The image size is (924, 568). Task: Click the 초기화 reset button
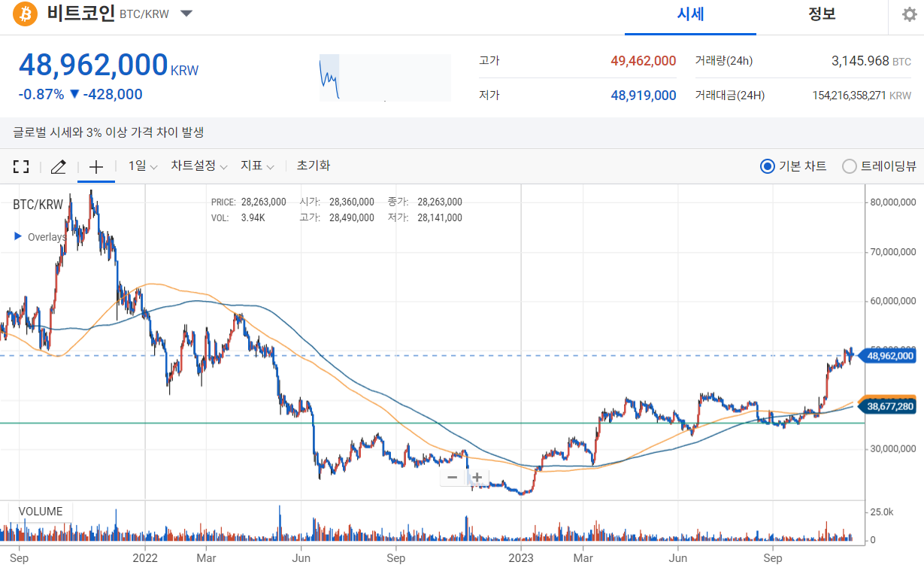coord(314,166)
